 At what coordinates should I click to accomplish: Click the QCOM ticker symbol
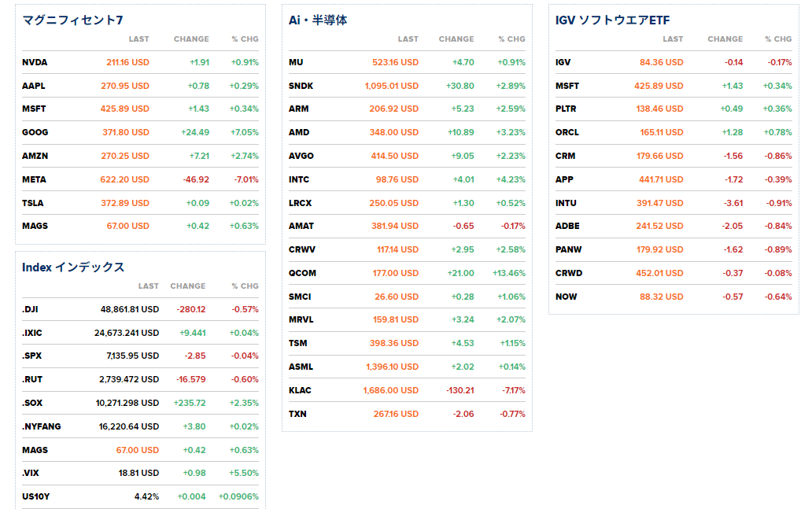tap(302, 274)
